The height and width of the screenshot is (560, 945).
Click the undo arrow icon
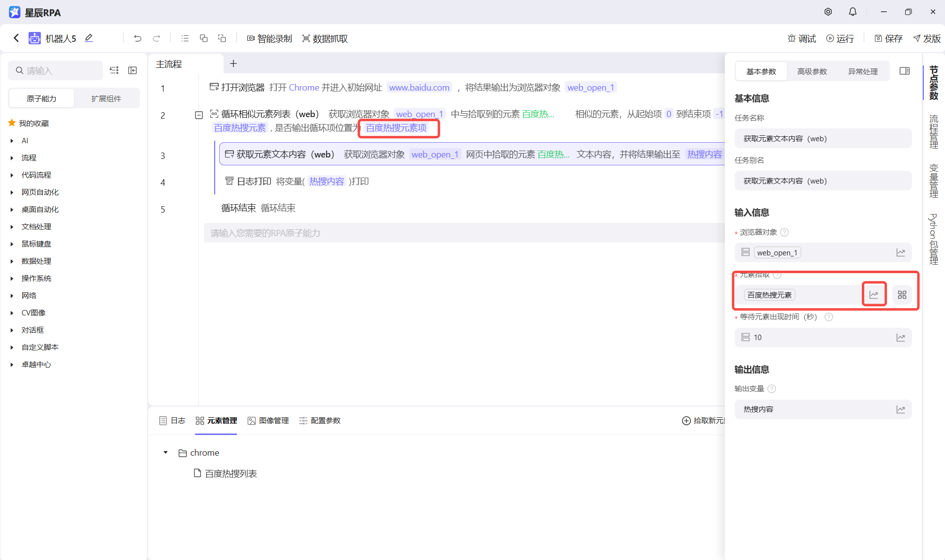(x=137, y=38)
